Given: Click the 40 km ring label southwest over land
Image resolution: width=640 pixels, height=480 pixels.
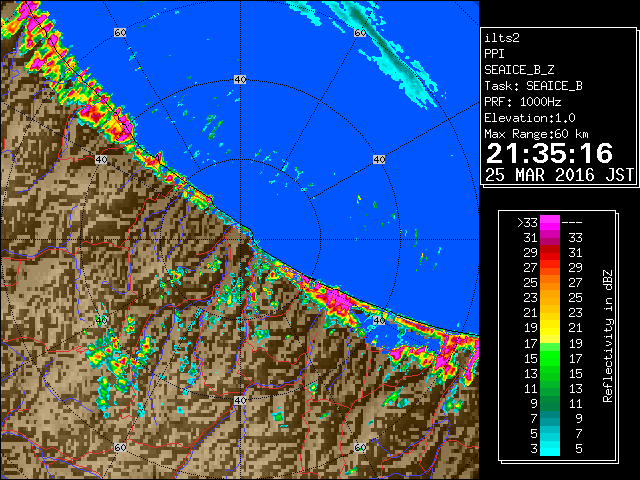Looking at the screenshot, I should tap(101, 320).
